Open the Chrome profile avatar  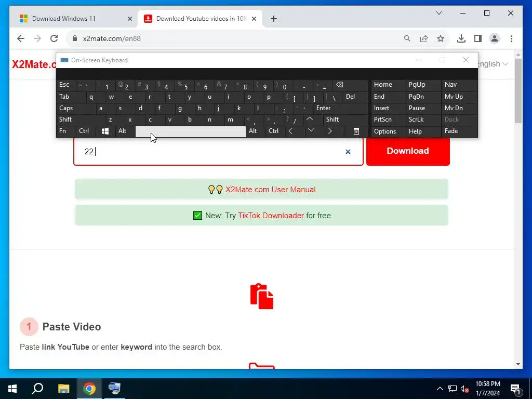click(x=495, y=38)
